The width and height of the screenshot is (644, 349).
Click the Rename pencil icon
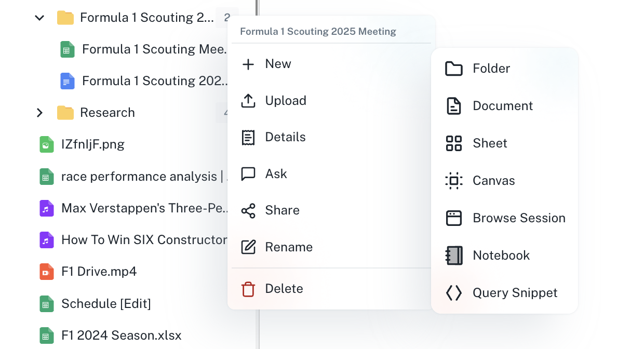(x=248, y=247)
